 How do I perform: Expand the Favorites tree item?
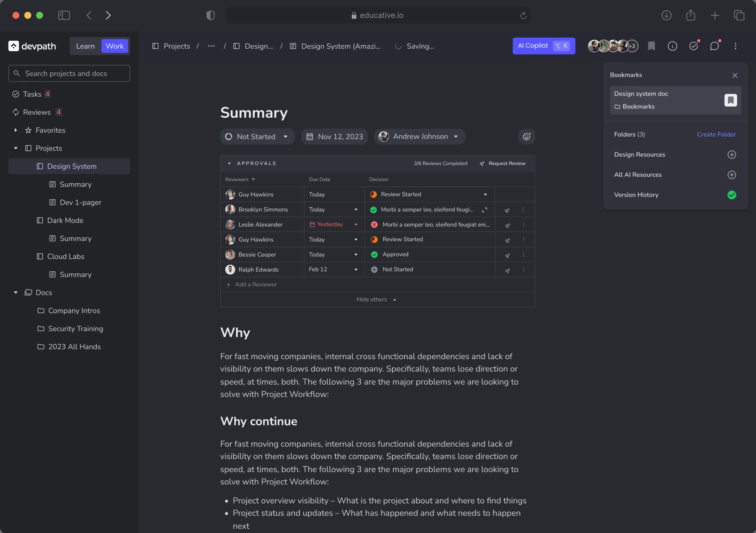(x=15, y=130)
